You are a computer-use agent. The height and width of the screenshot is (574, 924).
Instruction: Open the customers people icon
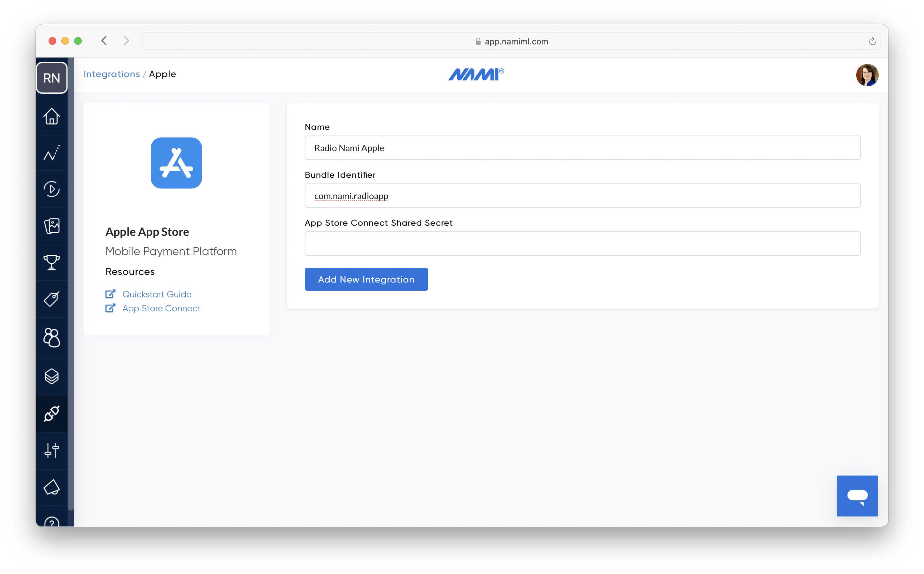[x=52, y=337]
